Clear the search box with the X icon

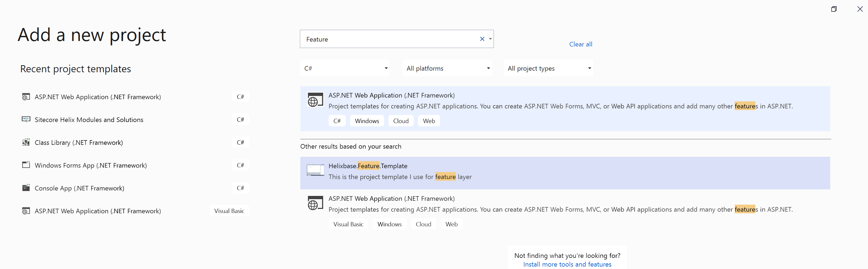(x=482, y=39)
